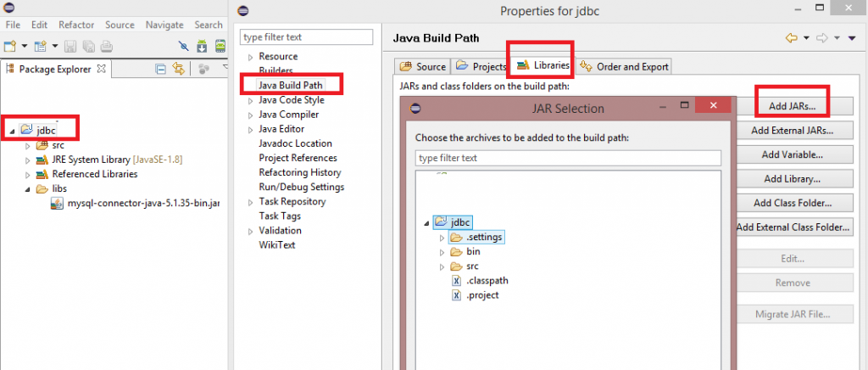Expand the src folder in Package Explorer
Viewport: 868px width, 370px height.
click(x=28, y=145)
